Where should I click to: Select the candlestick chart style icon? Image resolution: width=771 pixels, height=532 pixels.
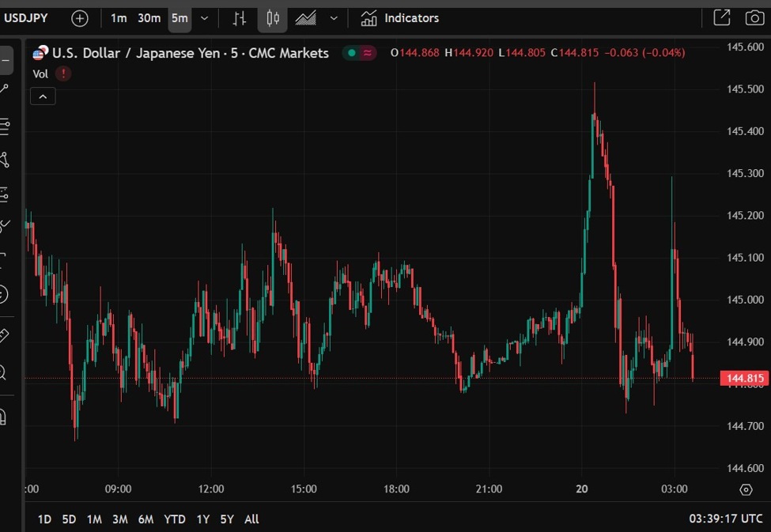pos(273,18)
